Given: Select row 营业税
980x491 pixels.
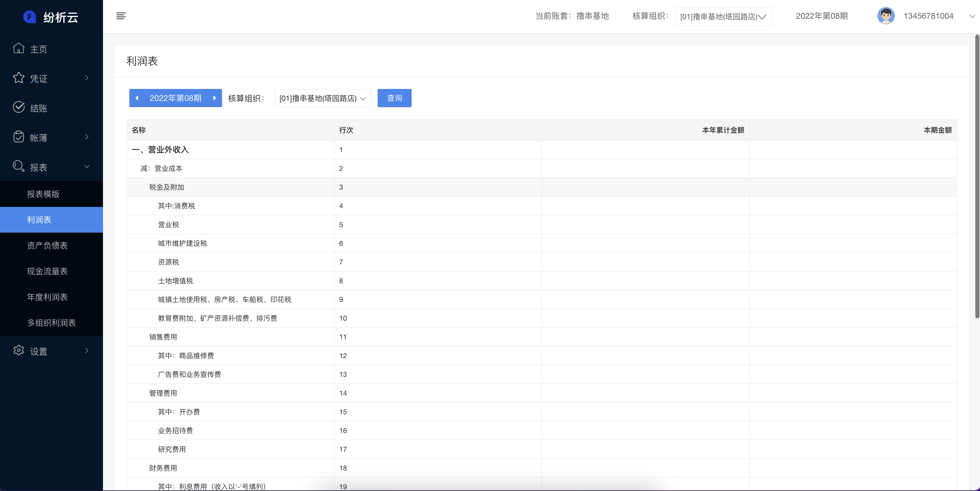Looking at the screenshot, I should point(542,224).
